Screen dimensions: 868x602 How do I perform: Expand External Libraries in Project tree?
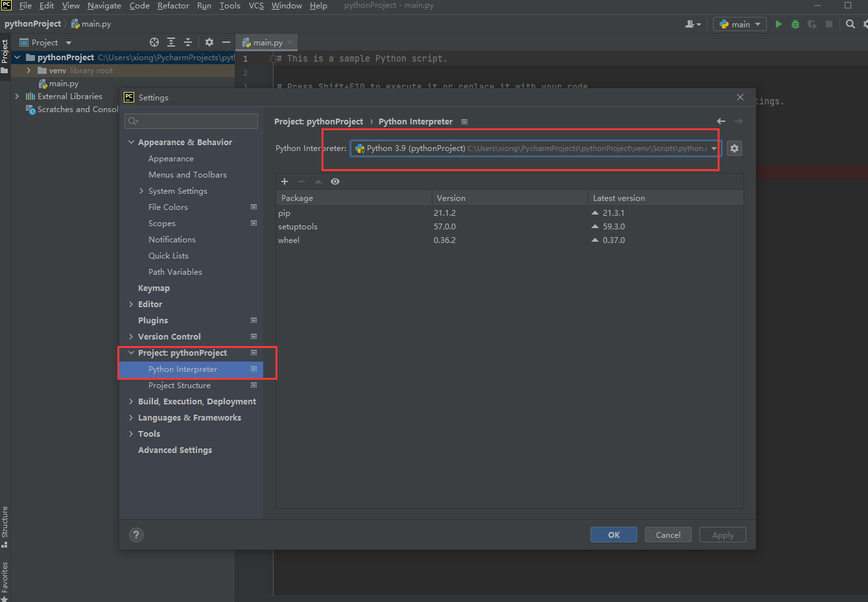pos(17,97)
